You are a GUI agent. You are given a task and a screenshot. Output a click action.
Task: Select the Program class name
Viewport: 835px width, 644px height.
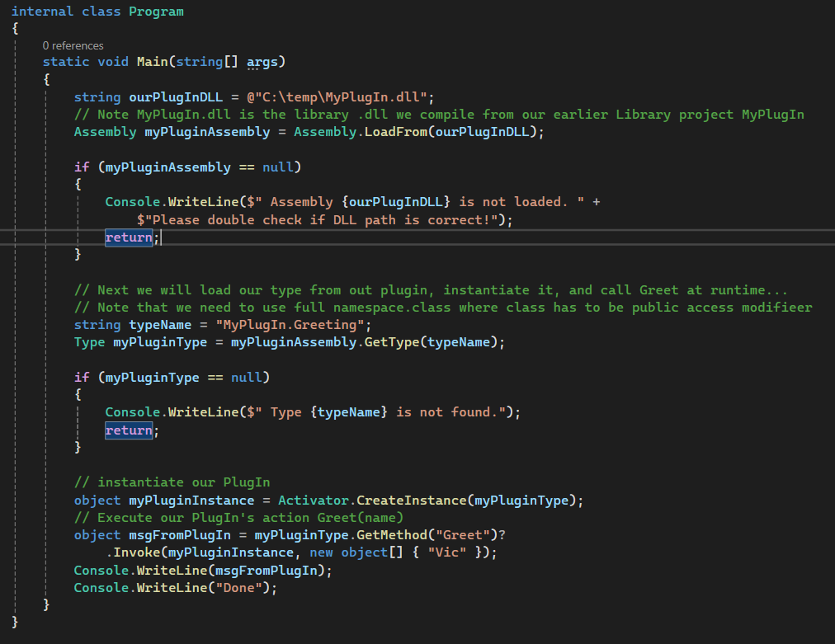tap(156, 12)
